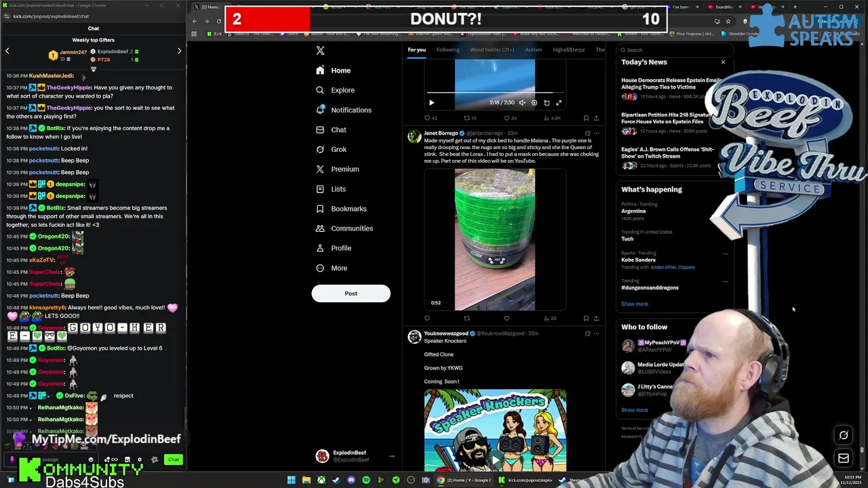
Task: Bookmark the top video post
Action: [586, 118]
